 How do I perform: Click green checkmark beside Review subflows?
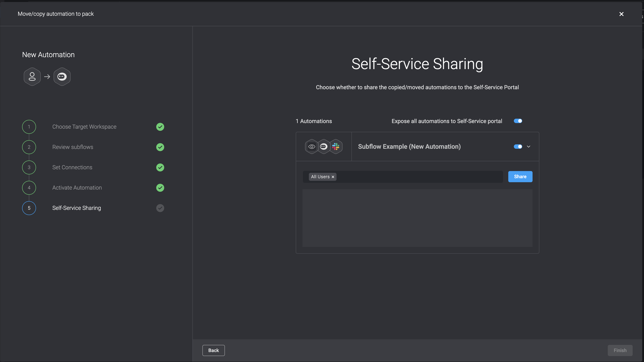pos(160,147)
